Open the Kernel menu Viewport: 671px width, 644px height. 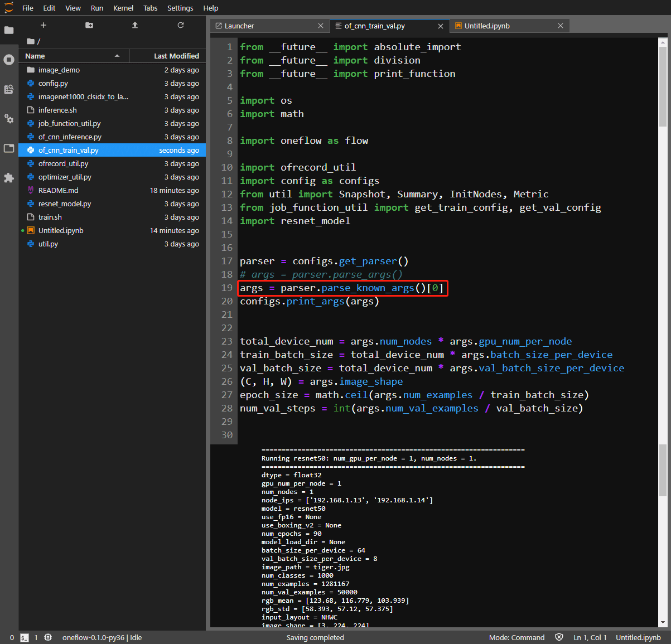(x=123, y=8)
